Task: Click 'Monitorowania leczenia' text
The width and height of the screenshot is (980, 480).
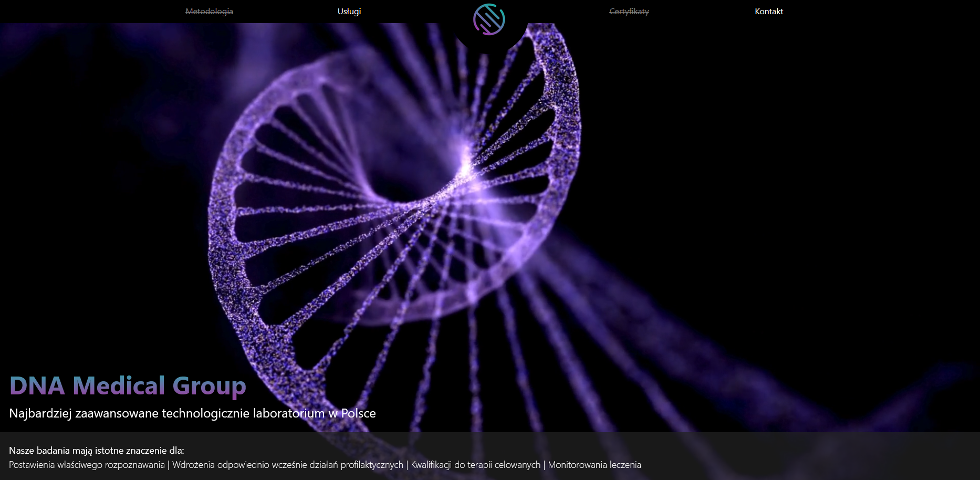Action: click(595, 465)
